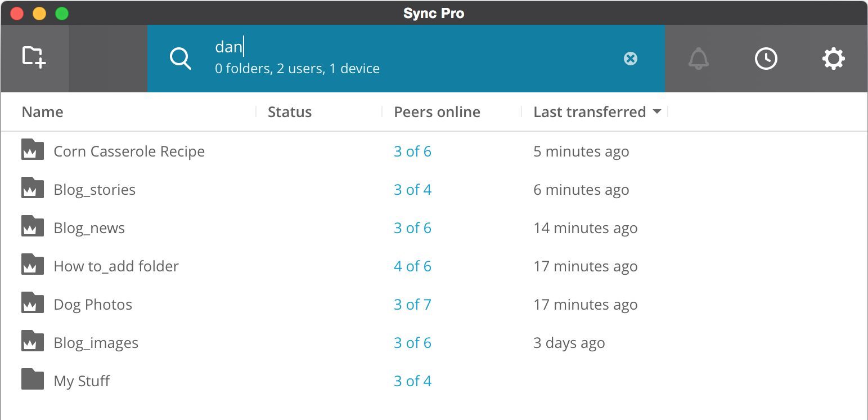Click into the search text field
Screen dimensions: 868x420
(394, 47)
